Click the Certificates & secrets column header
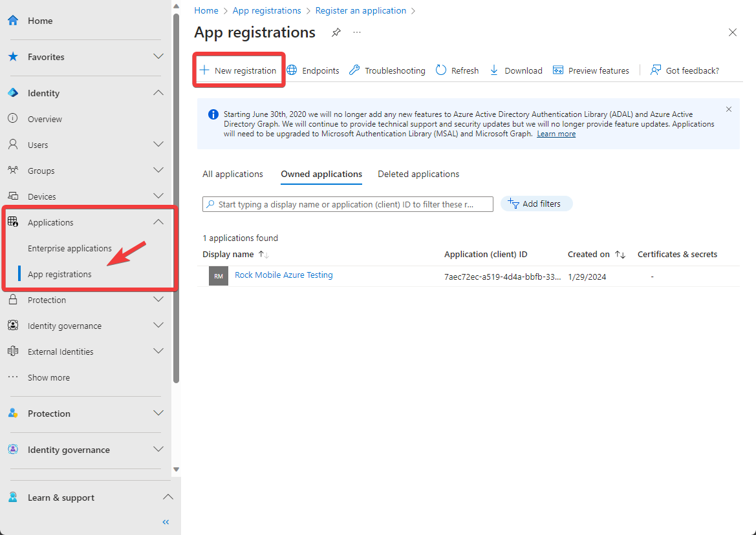The image size is (756, 535). [677, 255]
